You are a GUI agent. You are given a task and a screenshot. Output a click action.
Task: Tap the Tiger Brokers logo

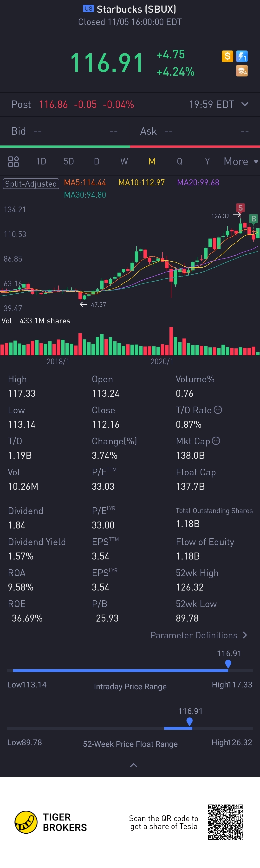[26, 822]
